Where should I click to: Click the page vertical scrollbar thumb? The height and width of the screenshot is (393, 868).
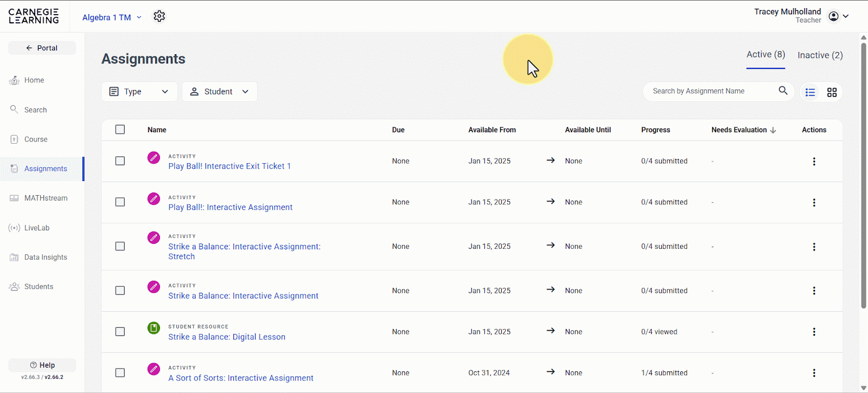pyautogui.click(x=864, y=175)
